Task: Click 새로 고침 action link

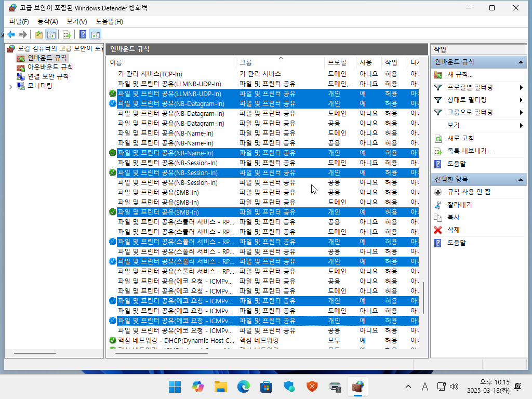Action: [x=460, y=138]
